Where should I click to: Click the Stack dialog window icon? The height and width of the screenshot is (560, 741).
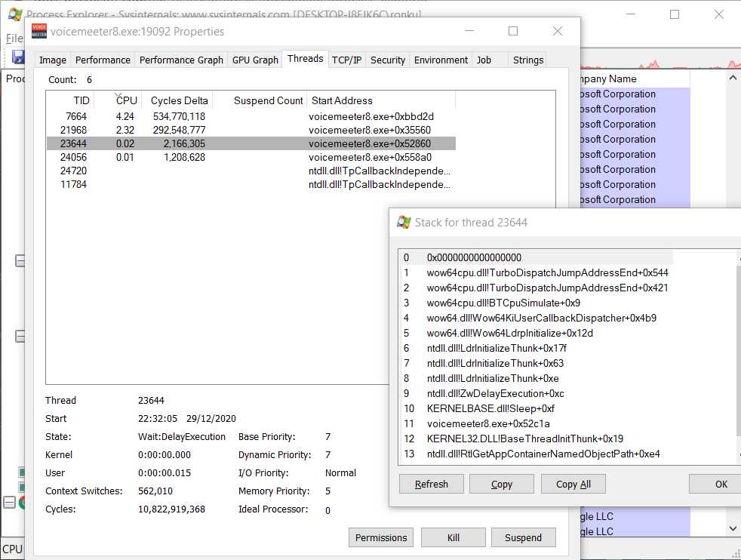tap(404, 223)
